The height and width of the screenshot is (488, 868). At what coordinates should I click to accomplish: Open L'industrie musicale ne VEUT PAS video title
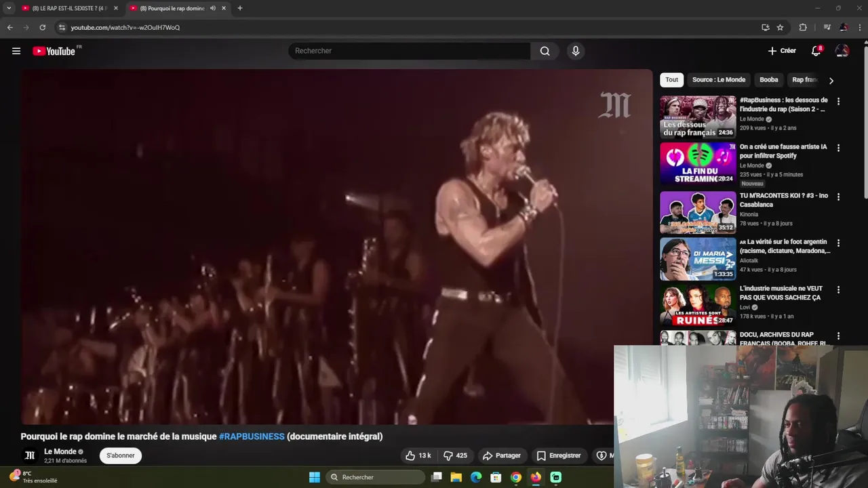click(x=781, y=293)
